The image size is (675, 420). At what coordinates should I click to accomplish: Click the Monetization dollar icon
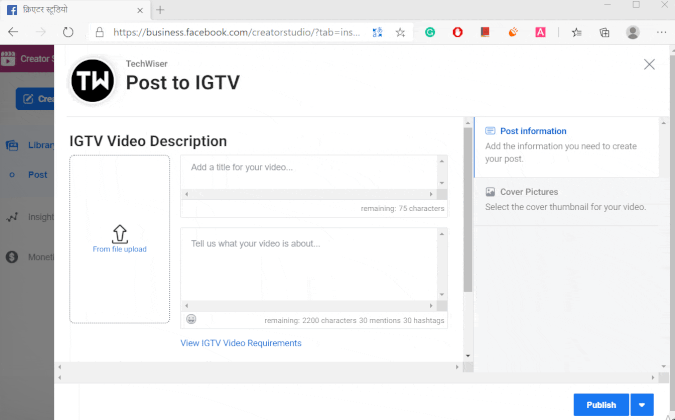12,257
